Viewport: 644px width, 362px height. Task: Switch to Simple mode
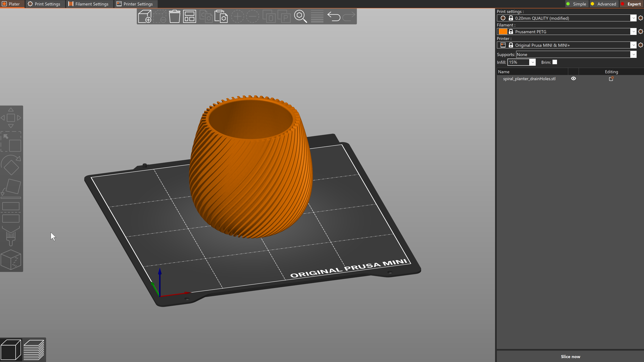pyautogui.click(x=577, y=4)
